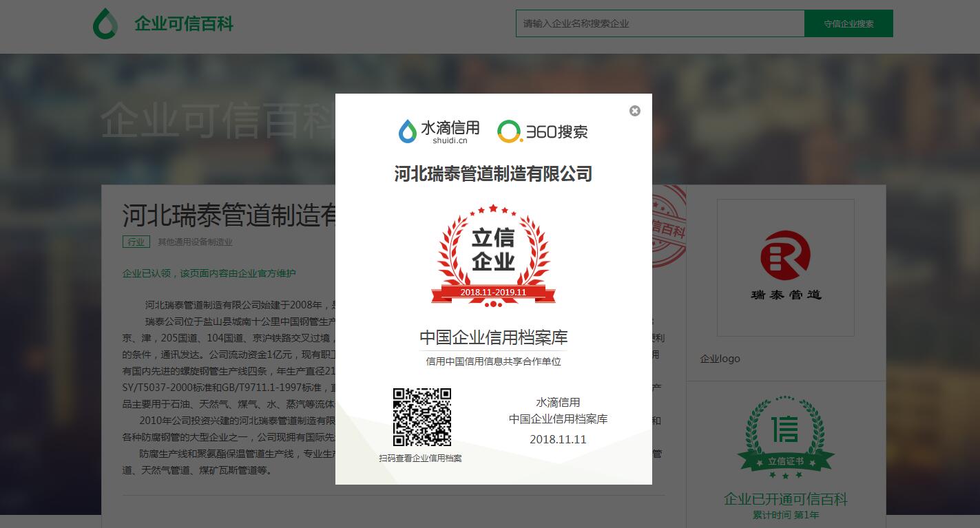Click the 其他通用设备制造业 industry text
Image resolution: width=980 pixels, height=528 pixels.
[x=196, y=242]
